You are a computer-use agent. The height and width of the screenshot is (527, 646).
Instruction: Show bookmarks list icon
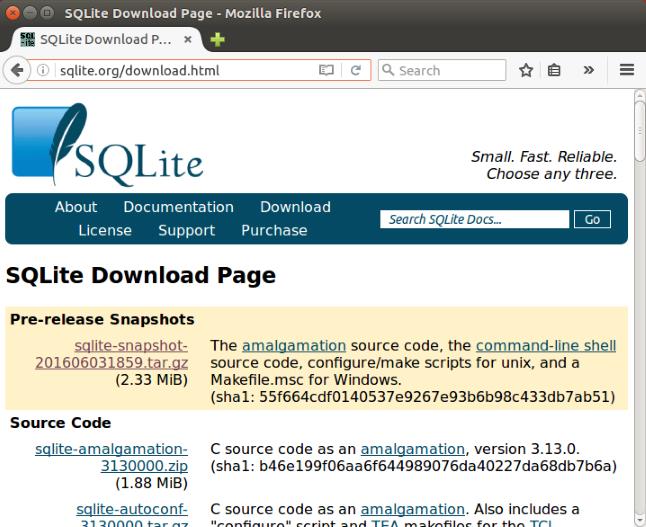[x=554, y=70]
